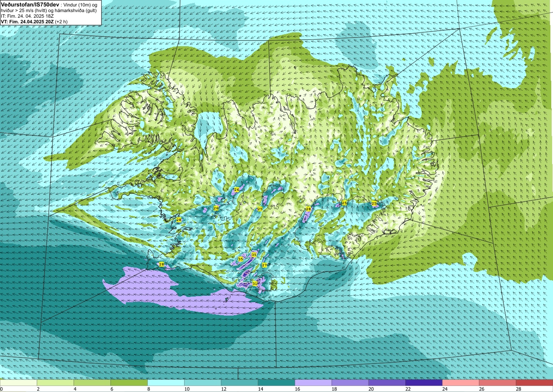Image resolution: width=553 pixels, height=392 pixels.
Task: Select the light yellow-green 2–4 m/s legend swatch
Action: [x=55, y=383]
